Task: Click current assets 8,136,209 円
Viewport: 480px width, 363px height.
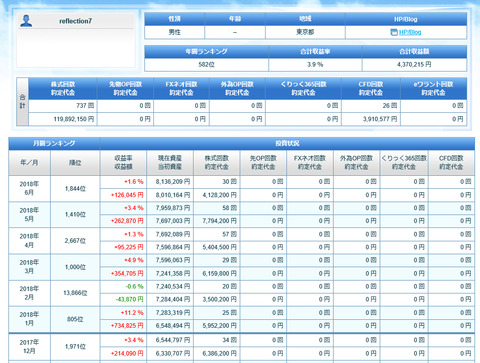Action: coord(173,182)
